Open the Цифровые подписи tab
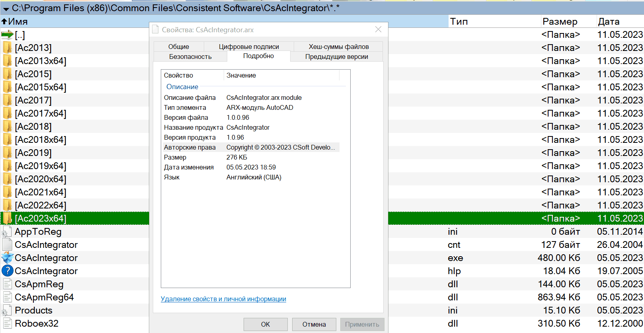The width and height of the screenshot is (644, 333). tap(249, 47)
